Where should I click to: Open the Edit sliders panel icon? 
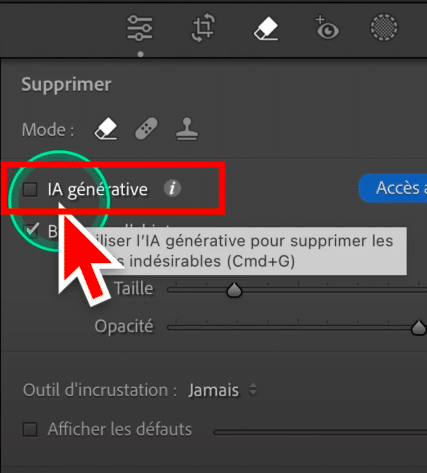click(140, 28)
